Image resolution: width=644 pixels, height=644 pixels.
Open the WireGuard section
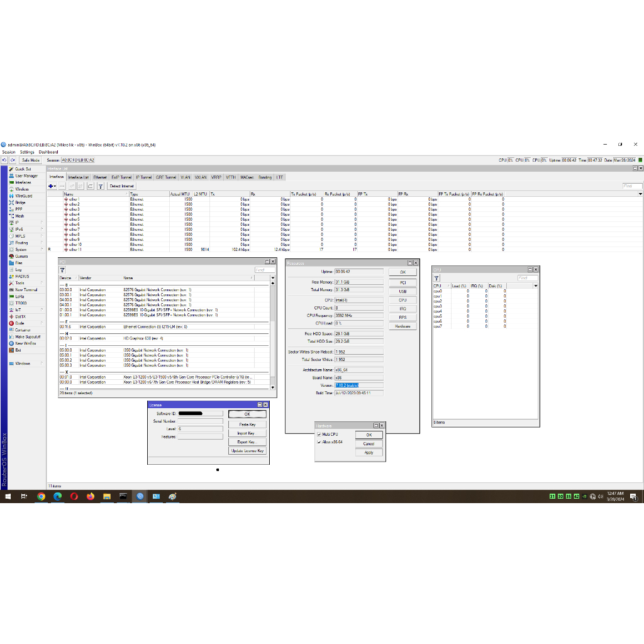(22, 196)
